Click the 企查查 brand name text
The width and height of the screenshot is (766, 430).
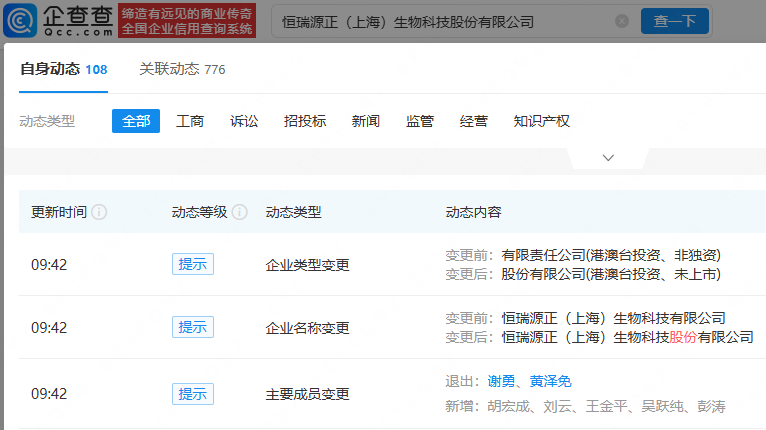(78, 16)
